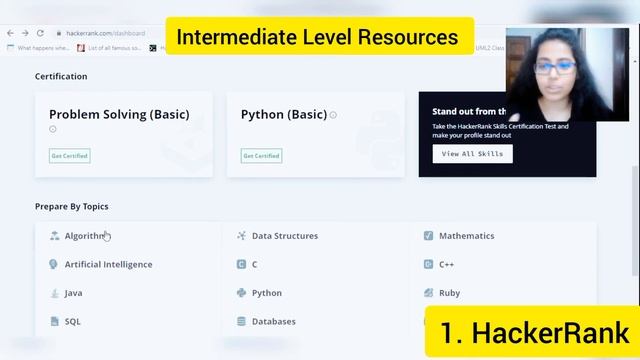
Task: Click the Data Structures topic icon
Action: (x=241, y=236)
